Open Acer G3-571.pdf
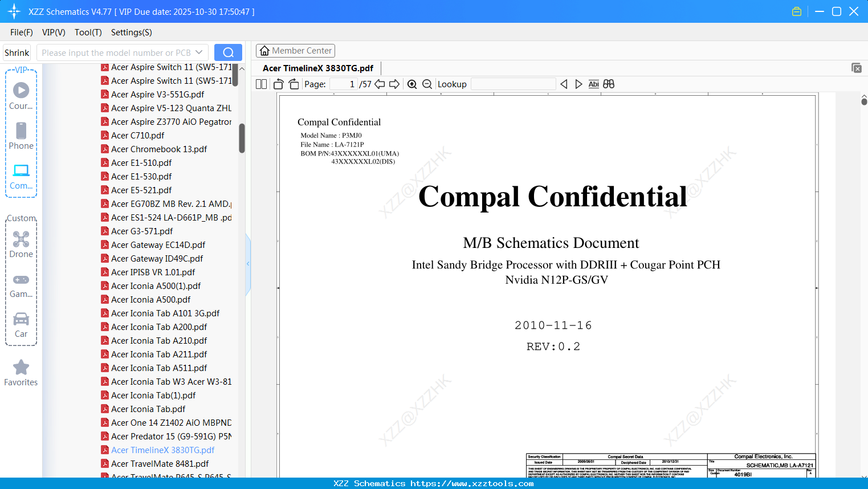This screenshot has height=489, width=868. [142, 231]
